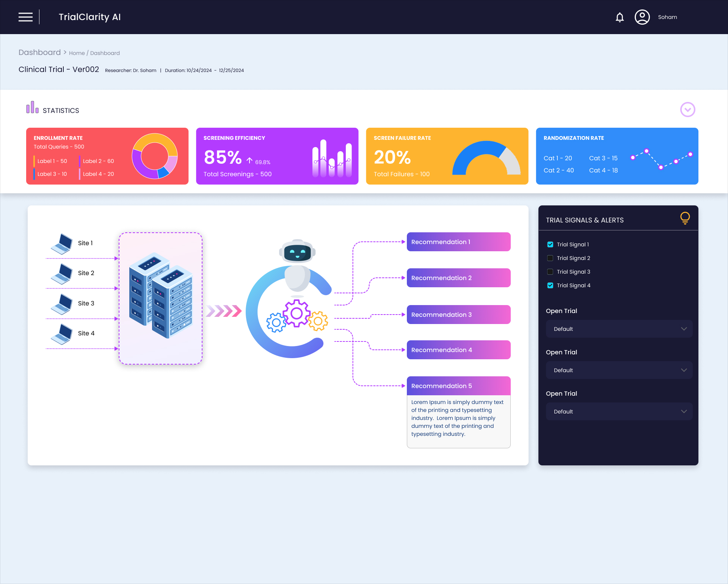Select the Recommendation 5 header
This screenshot has height=584, width=728.
pos(458,386)
